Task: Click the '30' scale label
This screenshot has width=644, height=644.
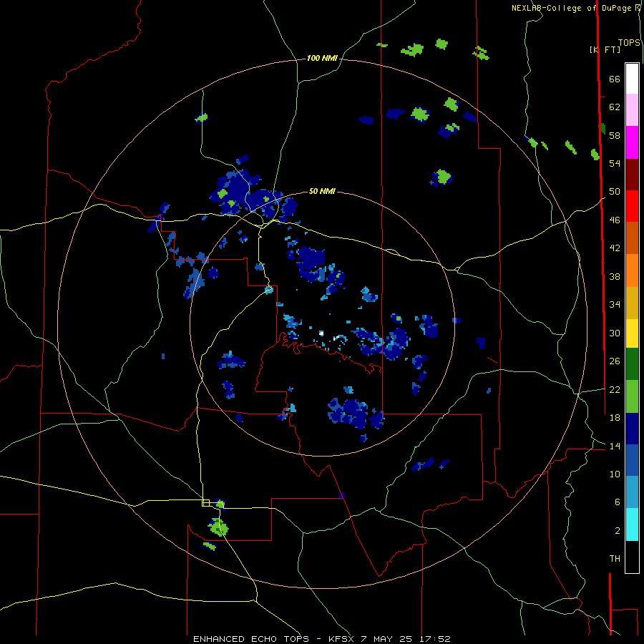Action: click(x=615, y=333)
